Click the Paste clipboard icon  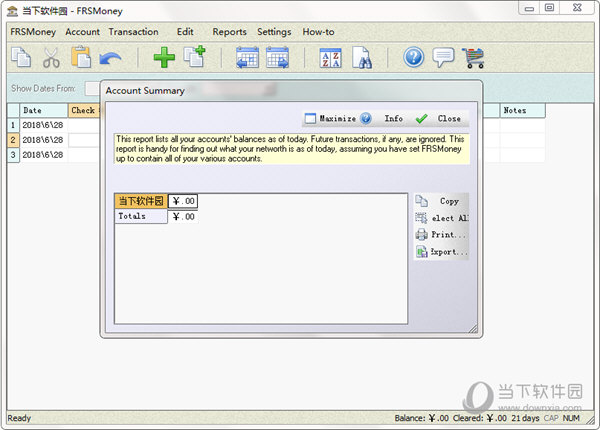point(81,57)
